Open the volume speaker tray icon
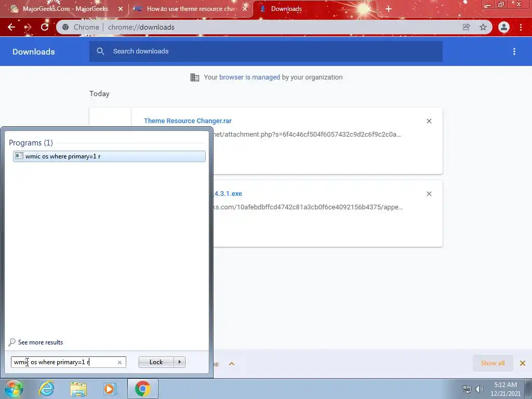532x399 pixels. pos(479,389)
